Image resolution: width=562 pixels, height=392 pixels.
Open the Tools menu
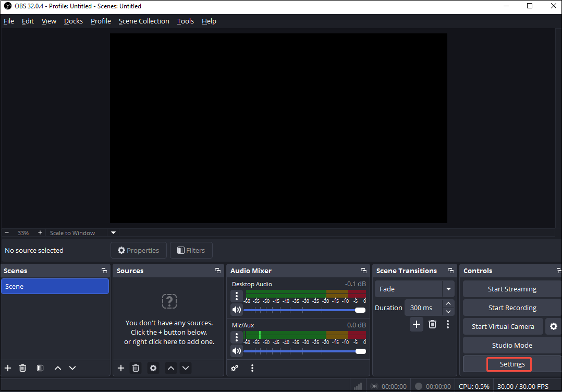point(185,21)
